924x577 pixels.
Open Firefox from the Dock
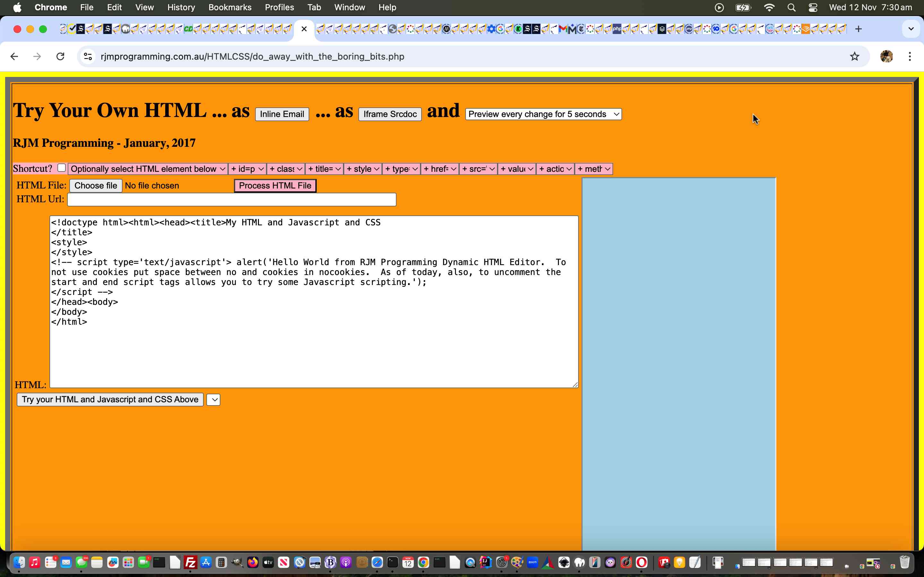click(x=253, y=562)
